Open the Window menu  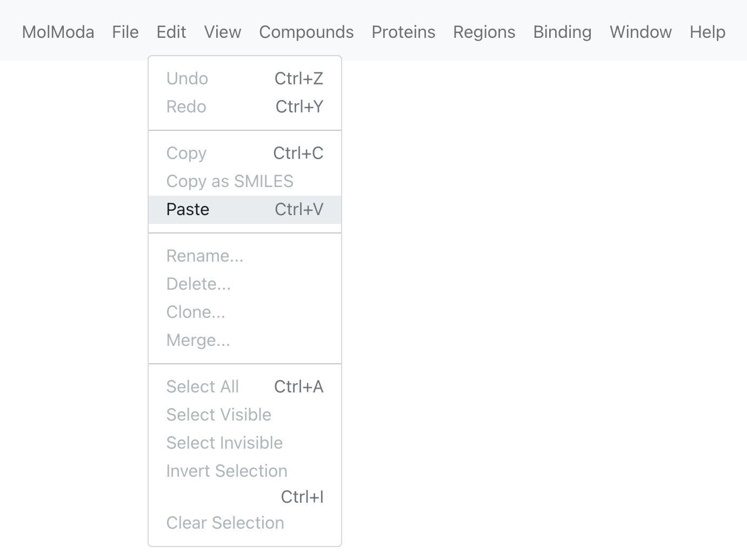point(641,32)
